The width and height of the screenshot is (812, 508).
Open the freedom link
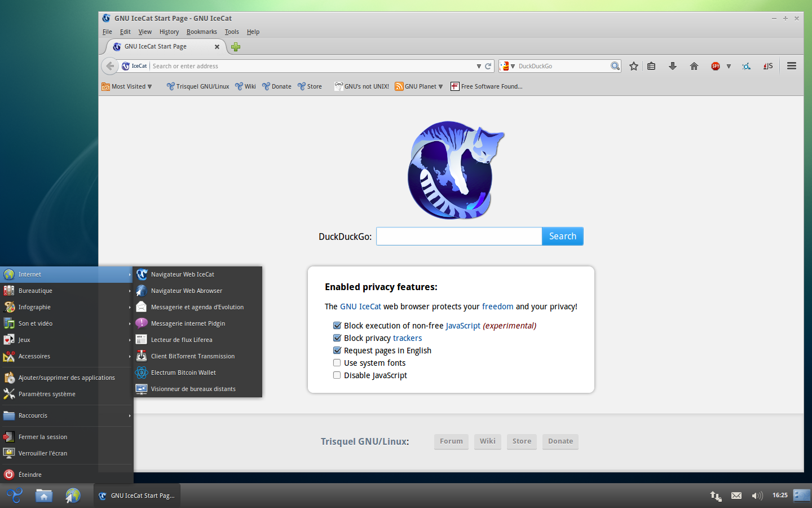(x=498, y=306)
